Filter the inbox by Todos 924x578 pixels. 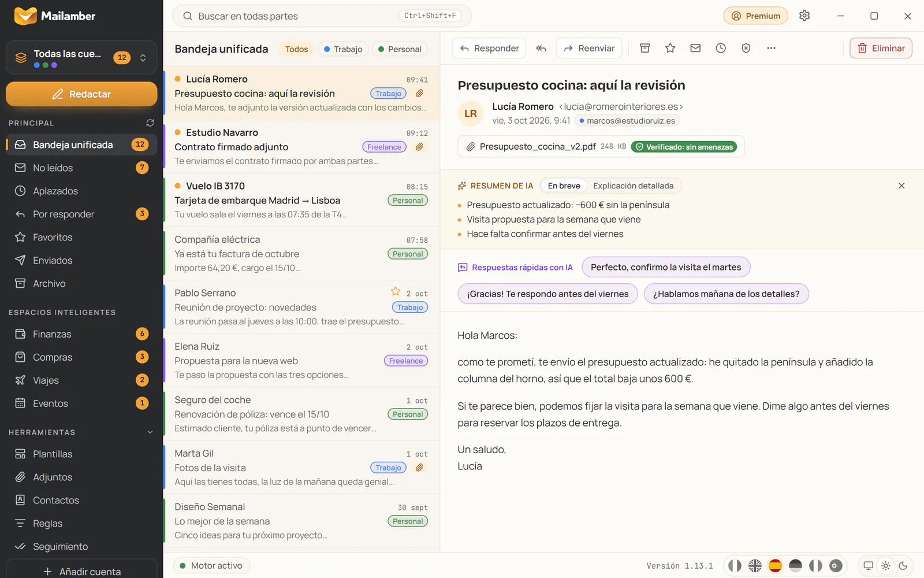[x=296, y=49]
